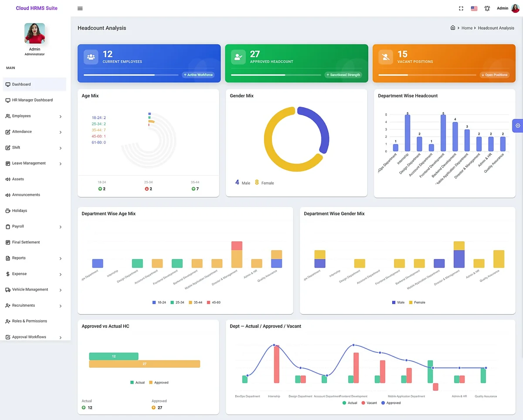Click the Attendance edit icon
523x420 pixels.
pyautogui.click(x=8, y=132)
